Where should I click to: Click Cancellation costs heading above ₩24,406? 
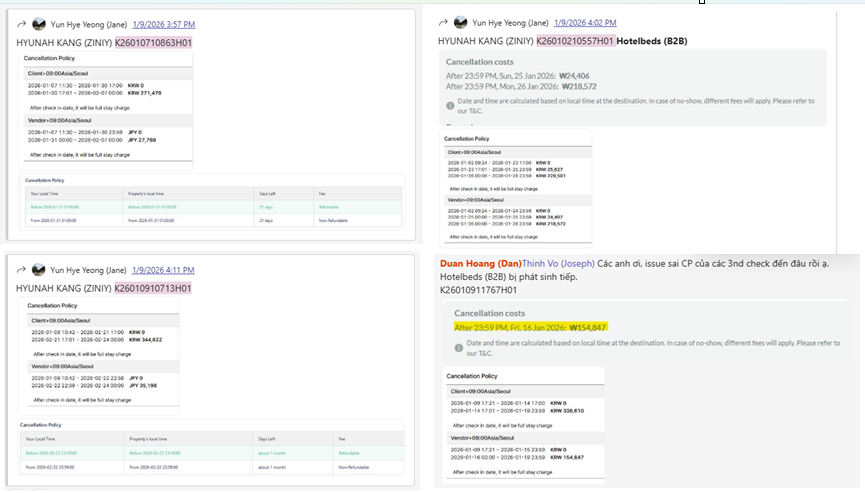pos(479,62)
